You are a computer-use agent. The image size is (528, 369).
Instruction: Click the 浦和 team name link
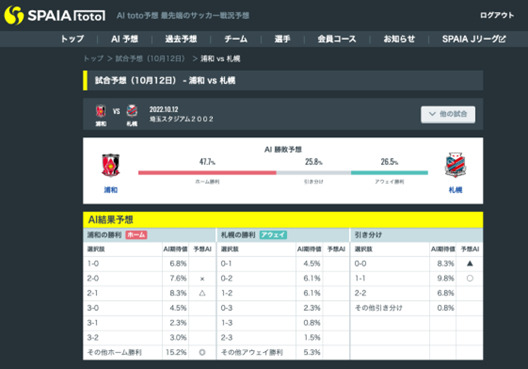(x=111, y=190)
